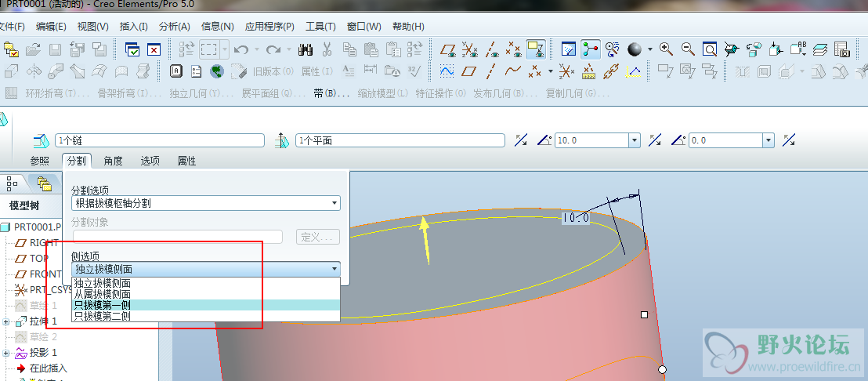Open the 0.0 angle dropdown arrow
The height and width of the screenshot is (381, 868).
(x=768, y=140)
